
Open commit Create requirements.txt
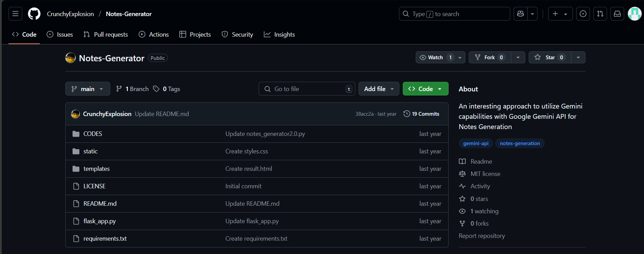click(256, 239)
